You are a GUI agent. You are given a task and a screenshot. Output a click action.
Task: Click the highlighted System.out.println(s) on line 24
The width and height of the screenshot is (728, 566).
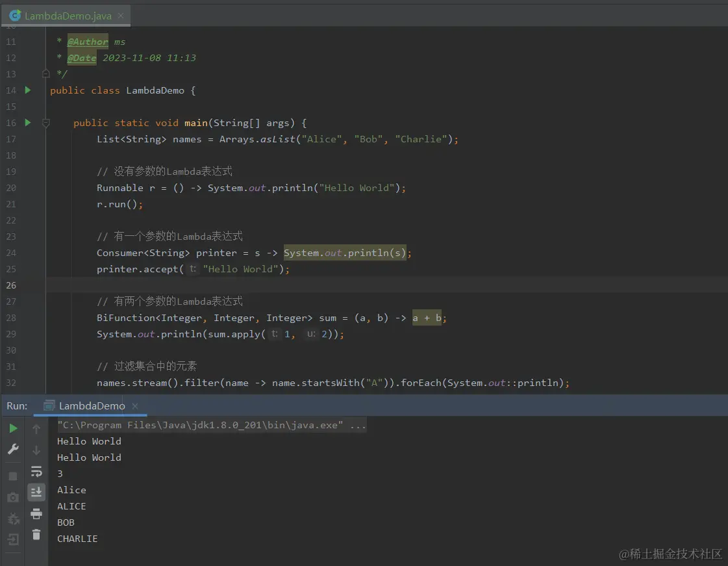pyautogui.click(x=345, y=253)
